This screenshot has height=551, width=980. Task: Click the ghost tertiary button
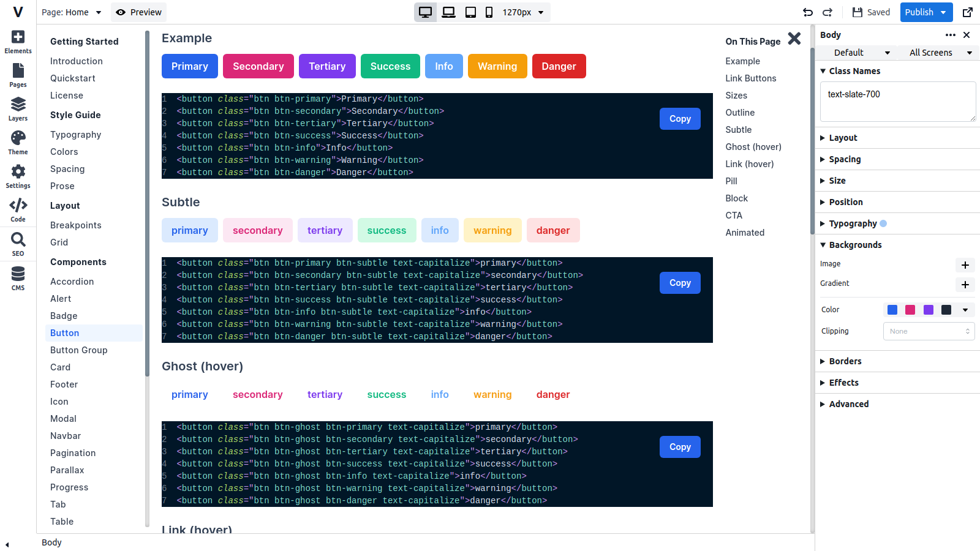tap(325, 394)
